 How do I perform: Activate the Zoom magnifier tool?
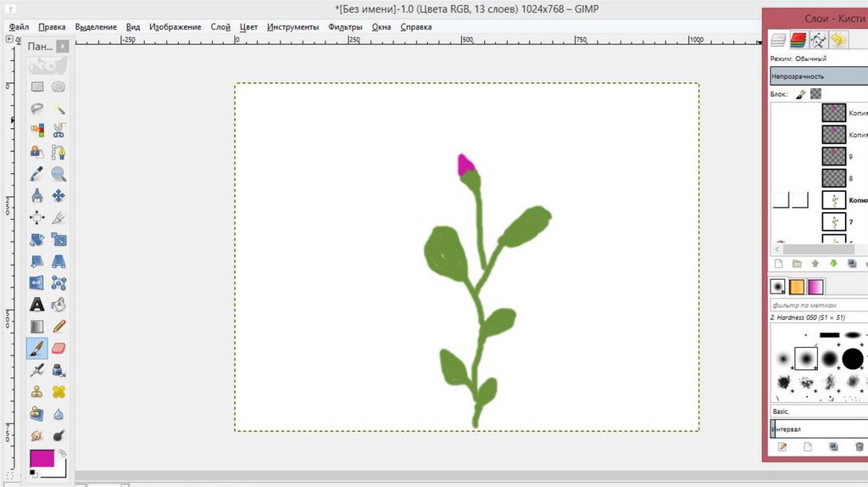[x=58, y=174]
